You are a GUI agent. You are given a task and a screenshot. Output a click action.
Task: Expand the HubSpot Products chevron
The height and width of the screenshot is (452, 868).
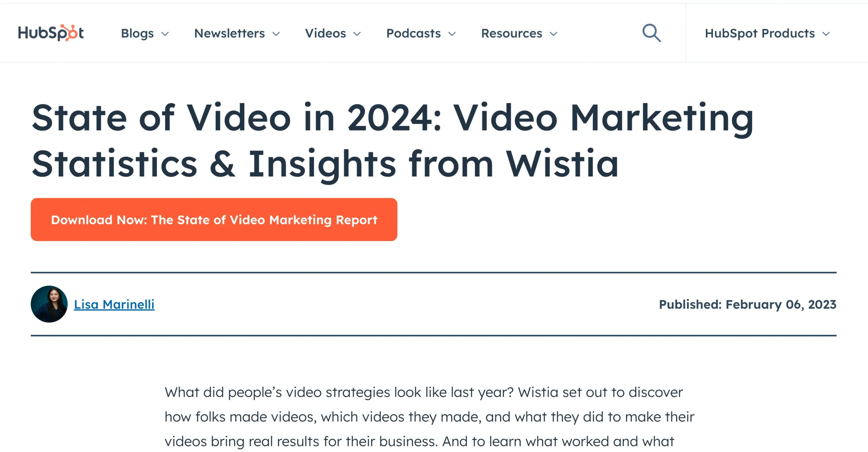pyautogui.click(x=826, y=34)
